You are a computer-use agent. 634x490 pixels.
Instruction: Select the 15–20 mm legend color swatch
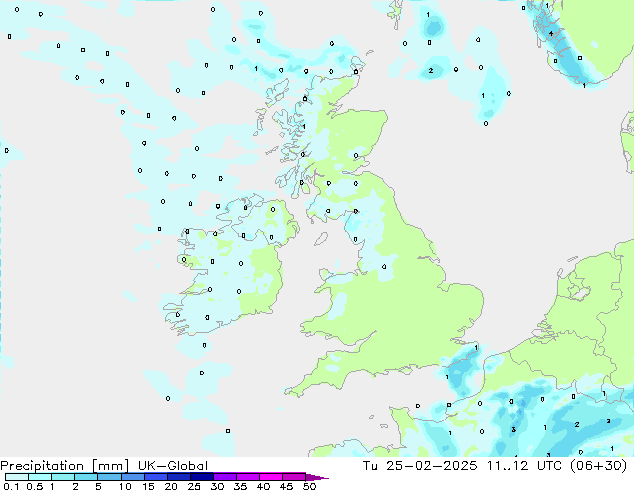[x=155, y=477]
